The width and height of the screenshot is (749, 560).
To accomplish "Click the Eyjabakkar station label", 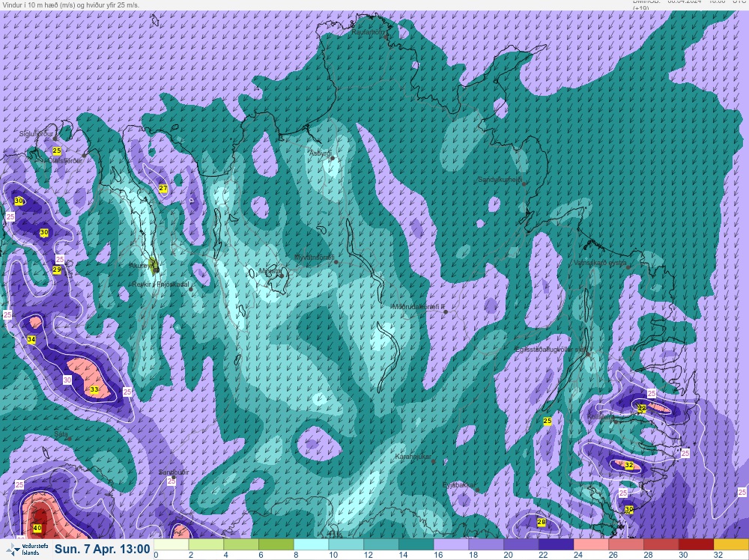I will click(459, 485).
